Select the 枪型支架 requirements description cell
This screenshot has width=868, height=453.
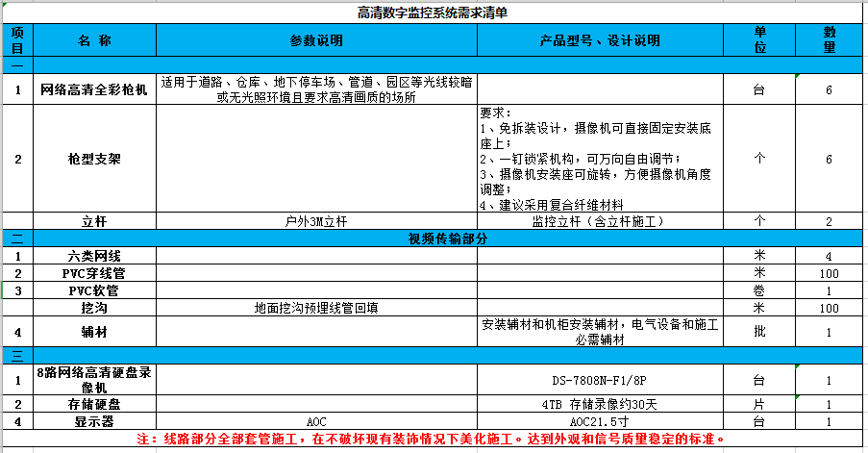pos(601,159)
